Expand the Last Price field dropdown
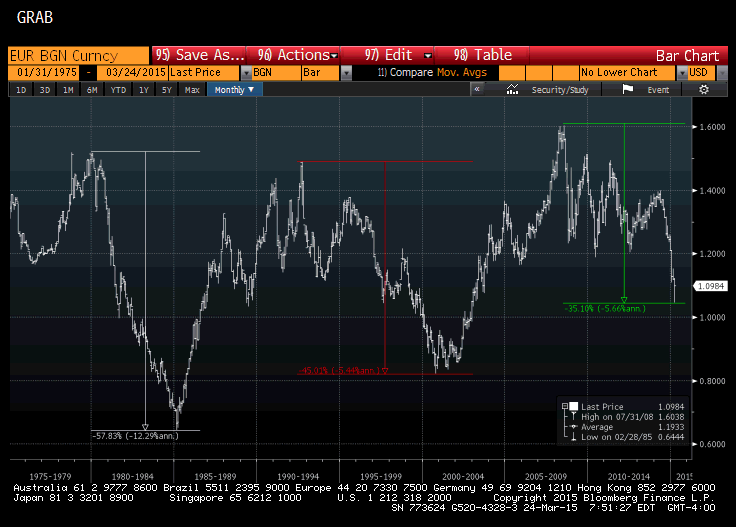The height and width of the screenshot is (527, 736). point(246,73)
